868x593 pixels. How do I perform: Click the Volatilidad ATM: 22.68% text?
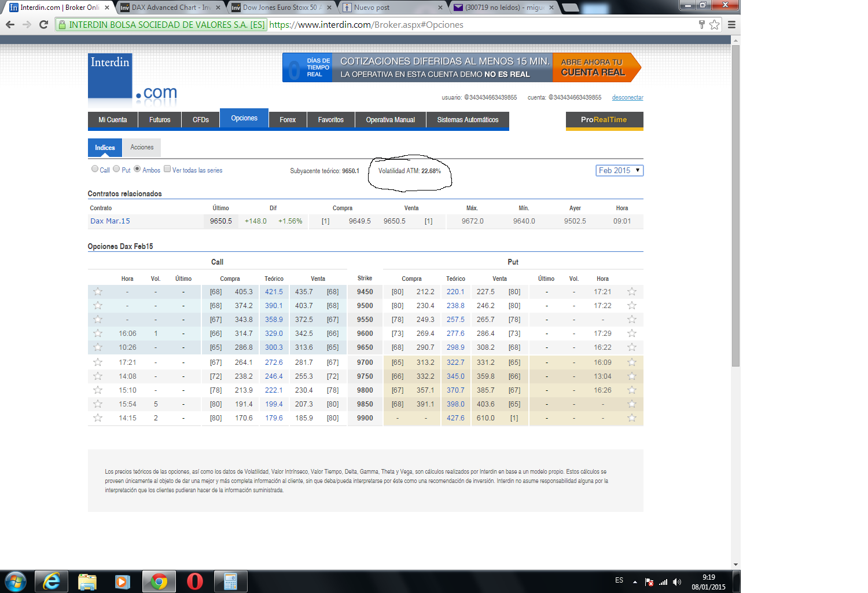point(410,171)
